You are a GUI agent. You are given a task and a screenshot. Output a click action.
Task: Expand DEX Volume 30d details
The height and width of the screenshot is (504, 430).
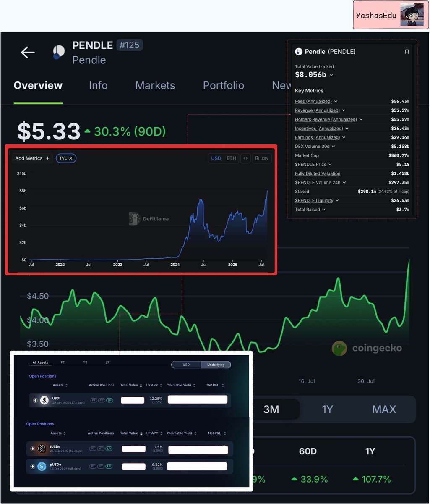[x=334, y=147]
